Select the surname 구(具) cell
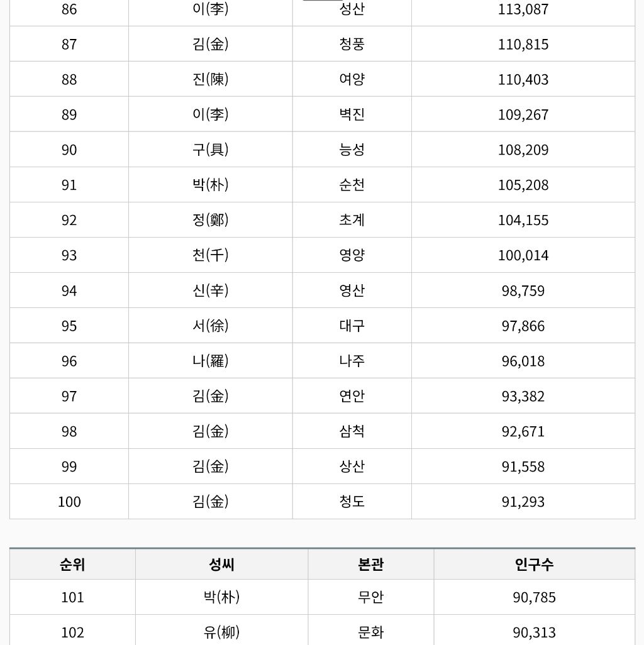644x645 pixels. (x=210, y=150)
